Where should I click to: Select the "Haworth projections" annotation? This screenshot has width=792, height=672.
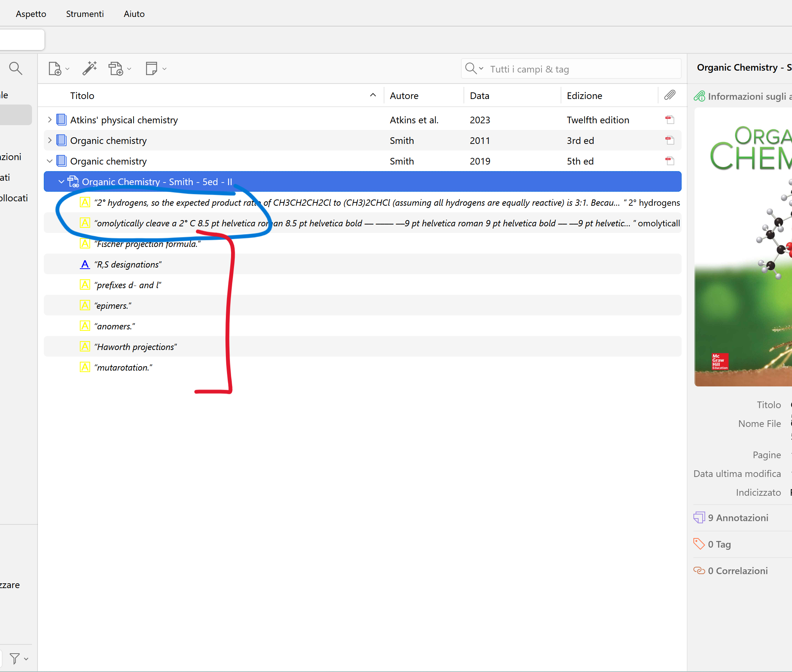click(135, 347)
